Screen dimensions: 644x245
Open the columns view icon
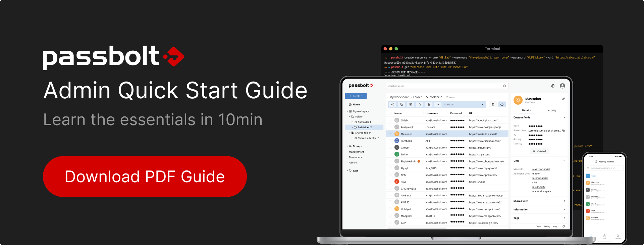493,104
